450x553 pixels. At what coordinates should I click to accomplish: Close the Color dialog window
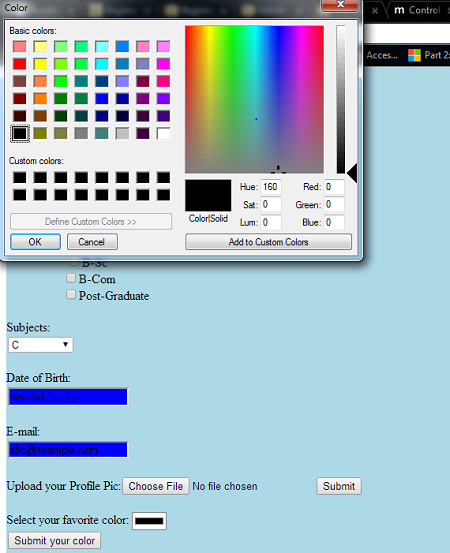pos(340,5)
